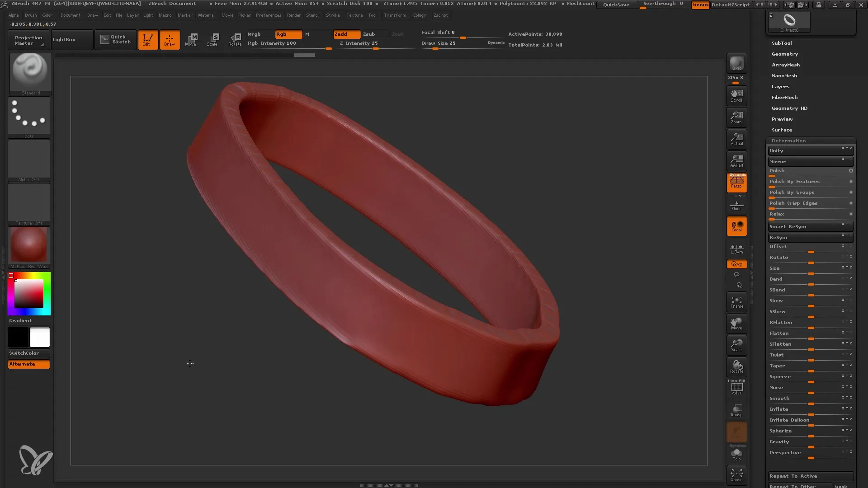Click the Line Fill PolyF icon

736,388
